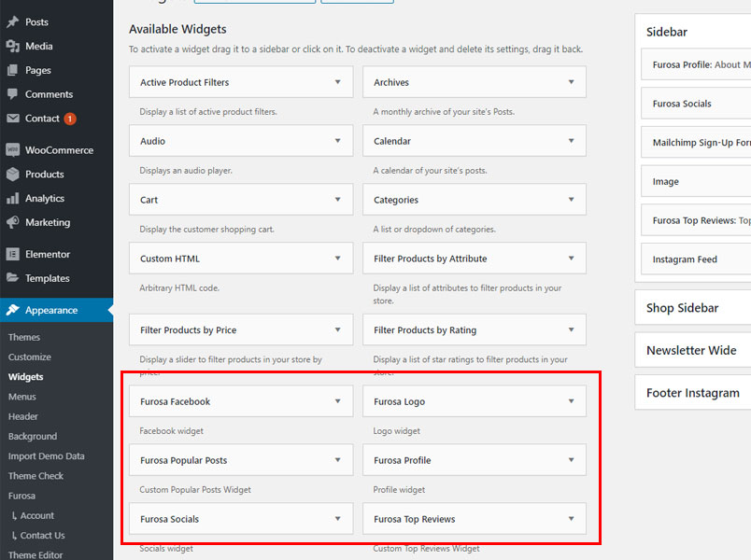Expand the Footer Instagram panel
This screenshot has height=560, width=751.
pyautogui.click(x=692, y=393)
